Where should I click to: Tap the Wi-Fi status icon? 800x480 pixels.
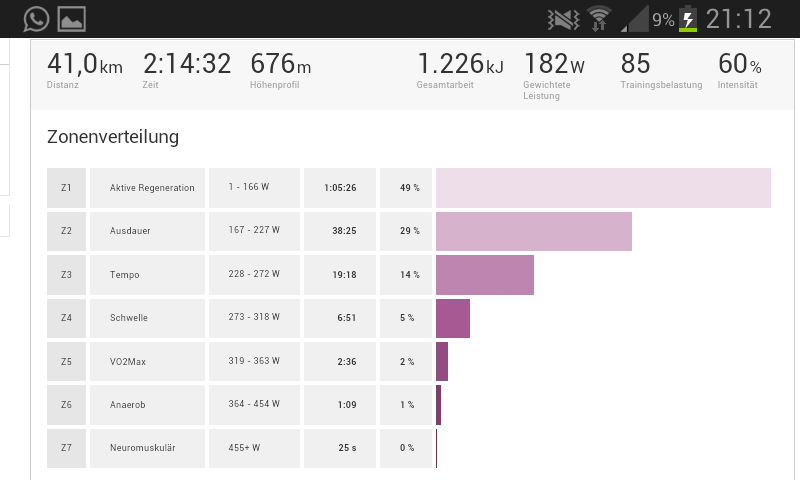pos(599,18)
